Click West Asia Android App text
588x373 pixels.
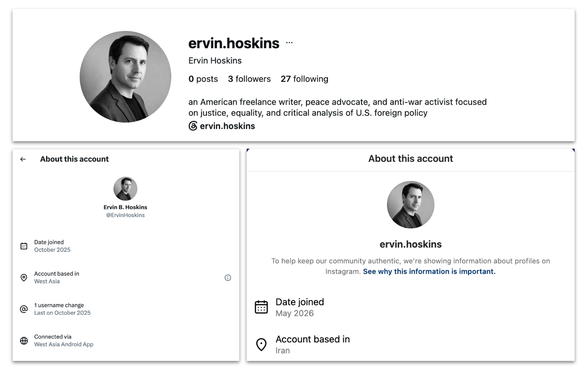(x=64, y=344)
